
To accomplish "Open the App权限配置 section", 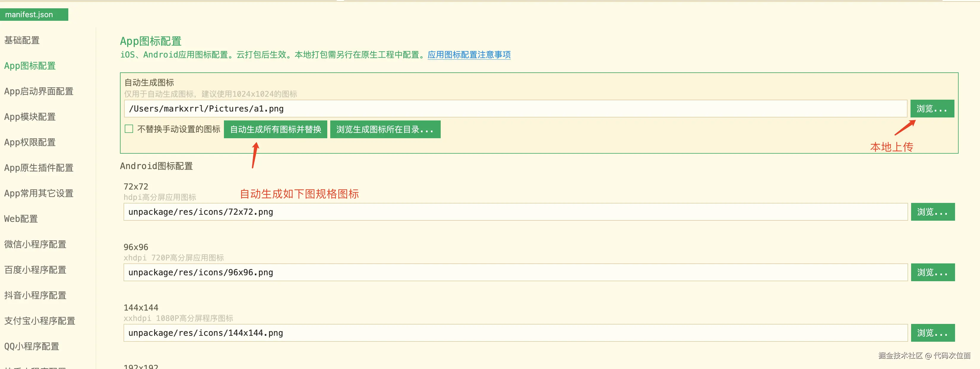I will pos(30,142).
